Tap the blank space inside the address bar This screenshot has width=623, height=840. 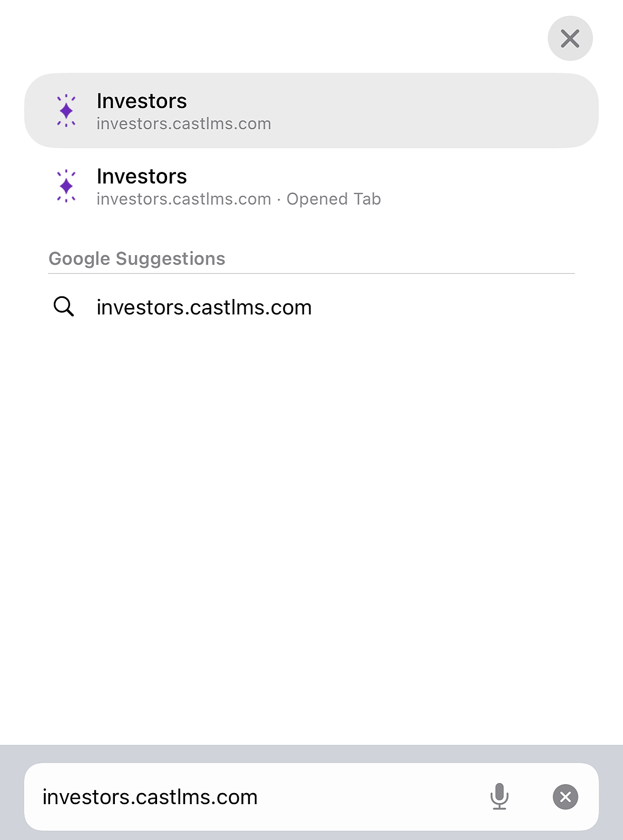(x=369, y=797)
